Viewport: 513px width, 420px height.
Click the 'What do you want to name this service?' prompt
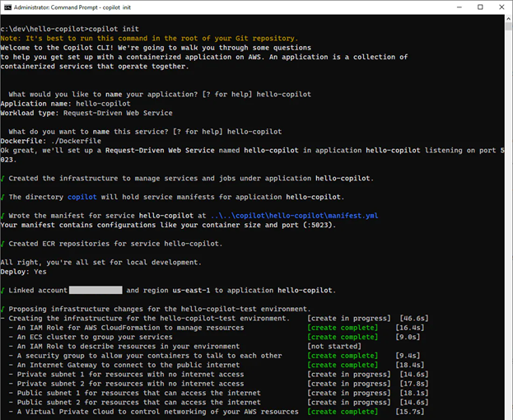(x=145, y=132)
